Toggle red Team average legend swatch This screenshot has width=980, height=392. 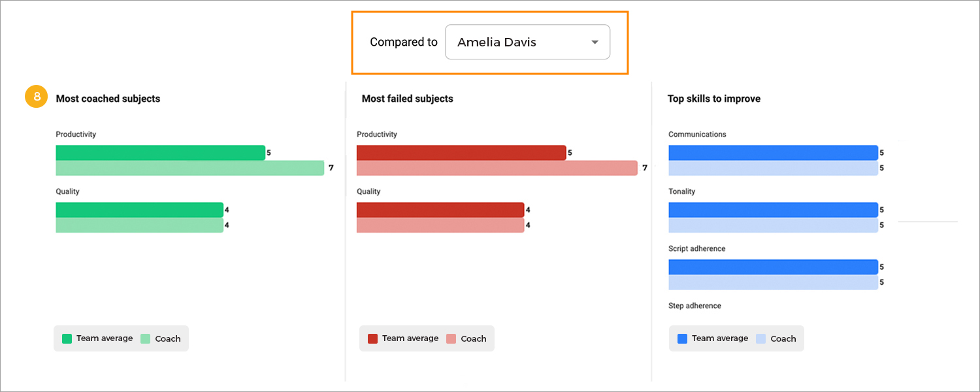[372, 338]
